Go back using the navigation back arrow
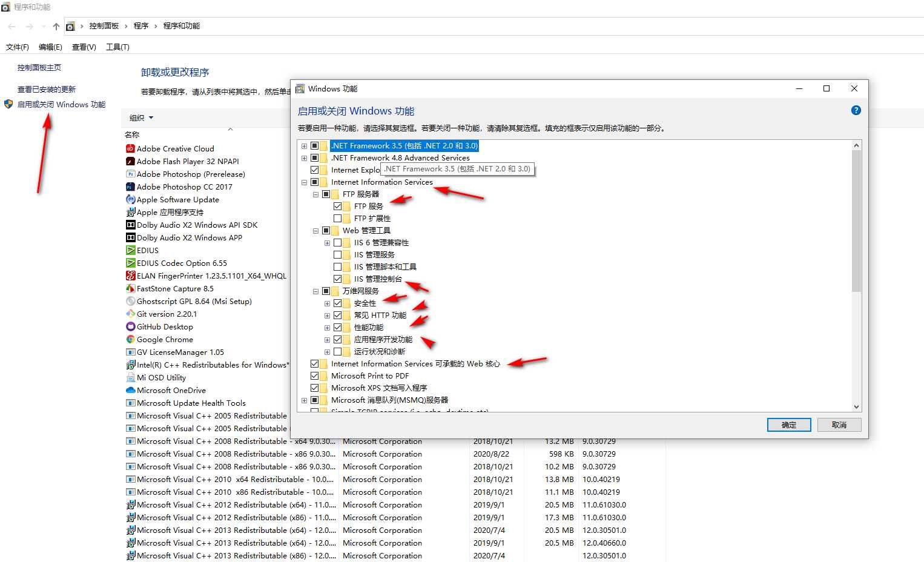Screen dimensions: 924x562 pos(12,26)
